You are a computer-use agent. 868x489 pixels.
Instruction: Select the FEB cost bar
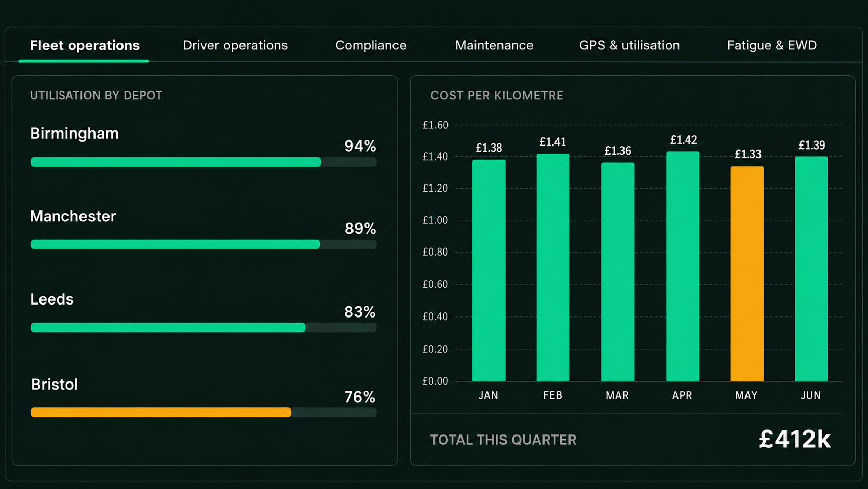(x=553, y=268)
